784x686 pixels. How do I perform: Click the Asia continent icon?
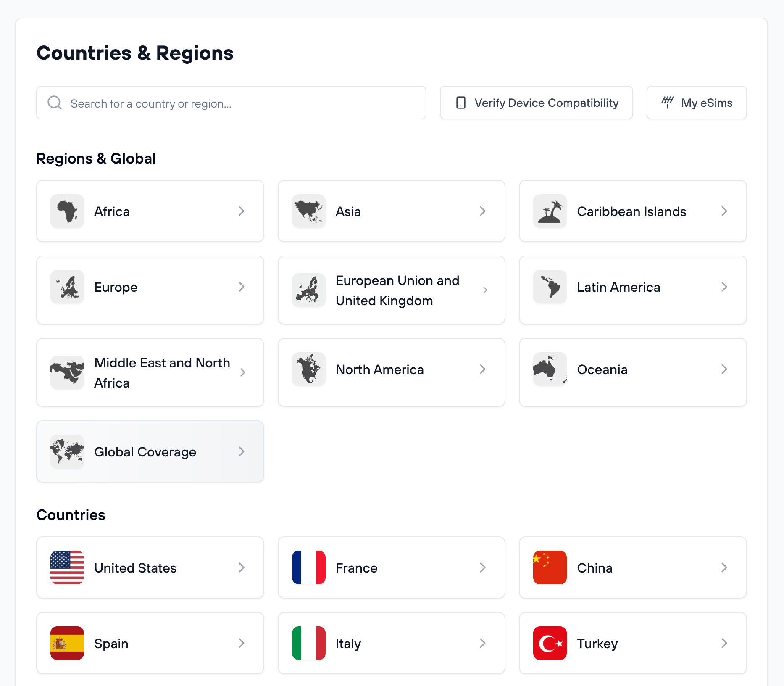[x=309, y=211]
